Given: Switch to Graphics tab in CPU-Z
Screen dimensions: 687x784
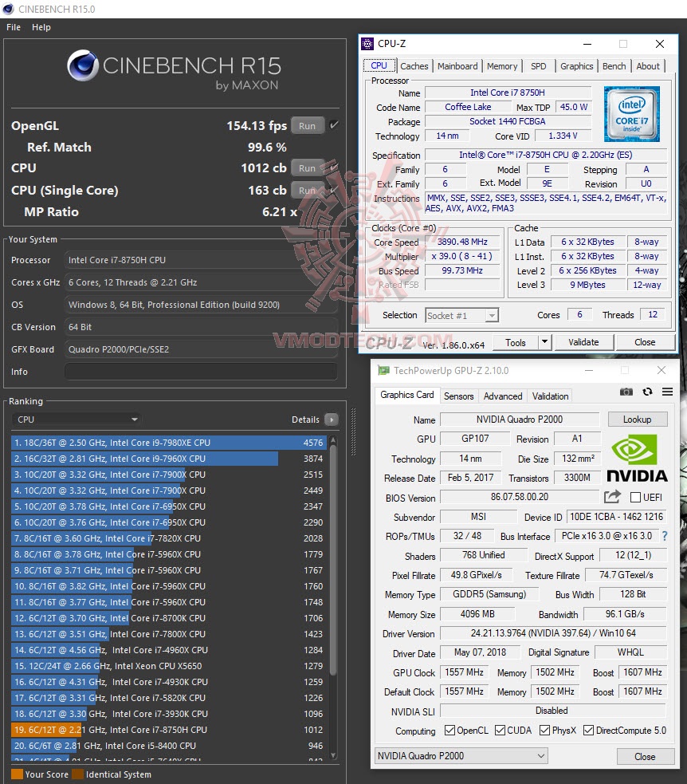Looking at the screenshot, I should pyautogui.click(x=576, y=66).
